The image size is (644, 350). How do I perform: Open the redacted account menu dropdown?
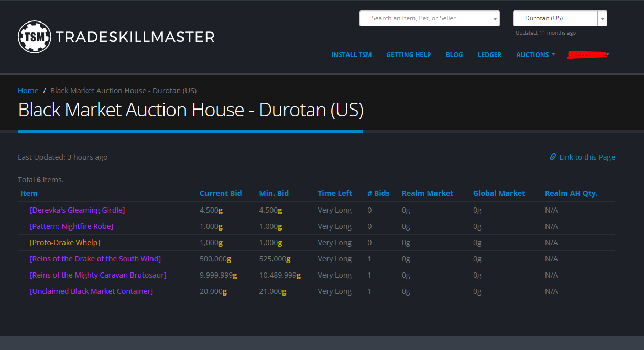[x=588, y=54]
